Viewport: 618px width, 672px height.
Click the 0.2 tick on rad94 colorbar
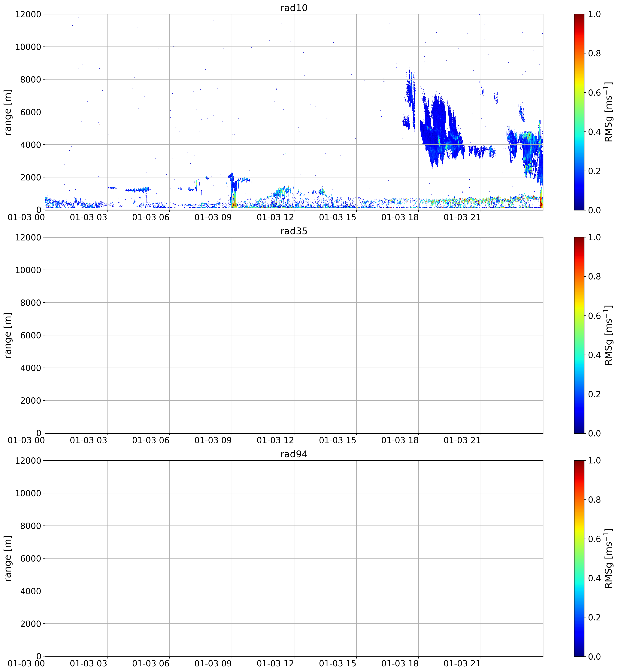pyautogui.click(x=594, y=617)
